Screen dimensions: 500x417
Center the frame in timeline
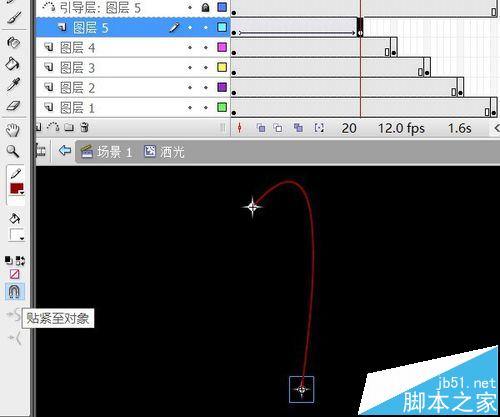239,128
